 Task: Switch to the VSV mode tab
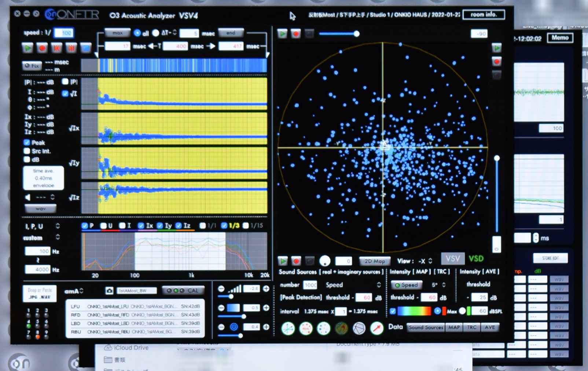point(453,259)
